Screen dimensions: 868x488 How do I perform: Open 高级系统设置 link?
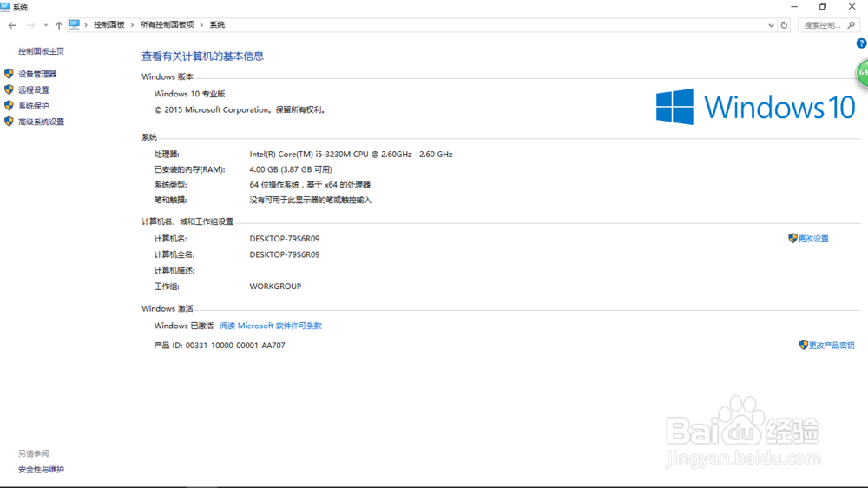tap(41, 122)
